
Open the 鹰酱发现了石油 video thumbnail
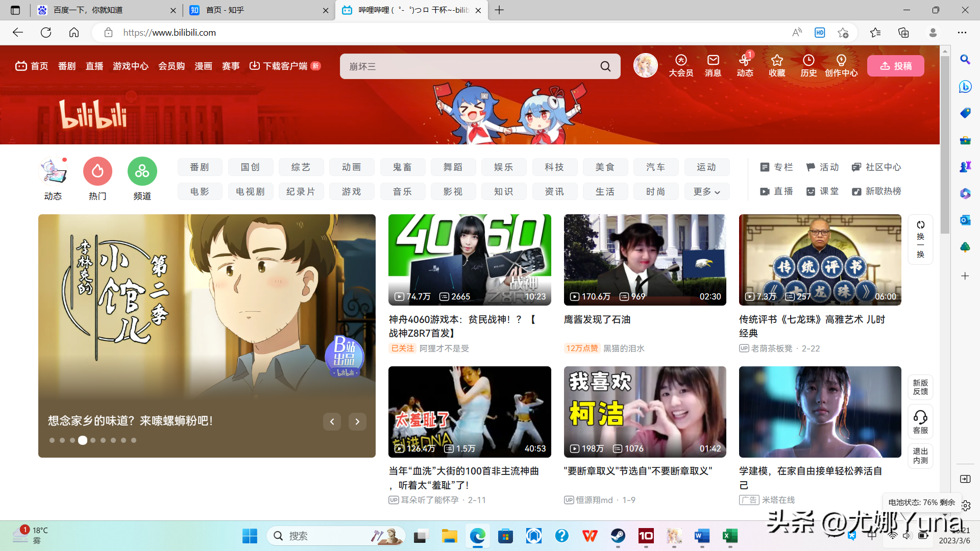coord(645,260)
